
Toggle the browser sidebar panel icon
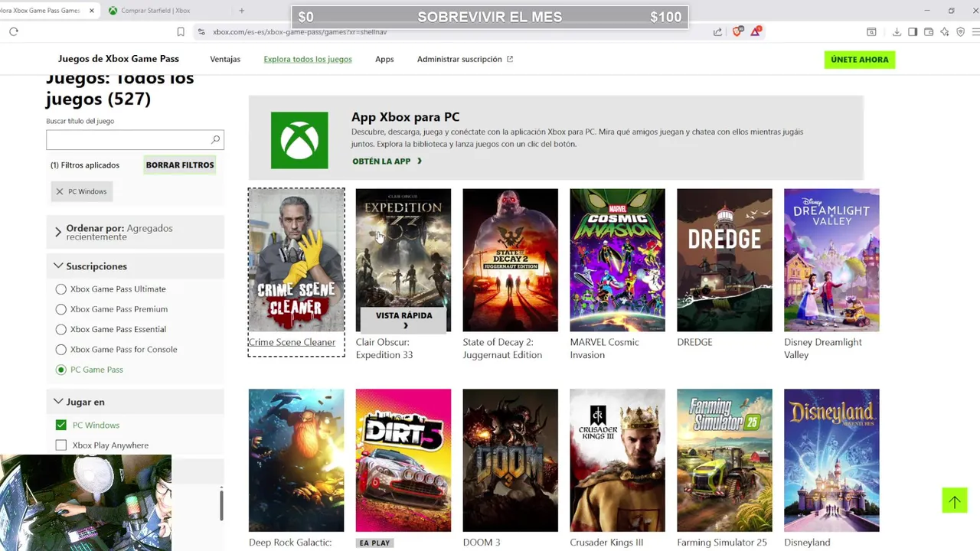coord(913,31)
